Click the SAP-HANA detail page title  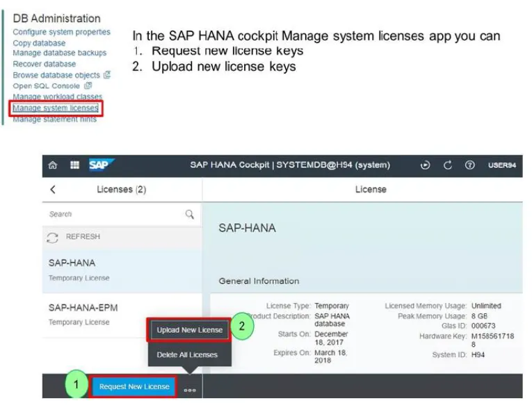click(247, 228)
